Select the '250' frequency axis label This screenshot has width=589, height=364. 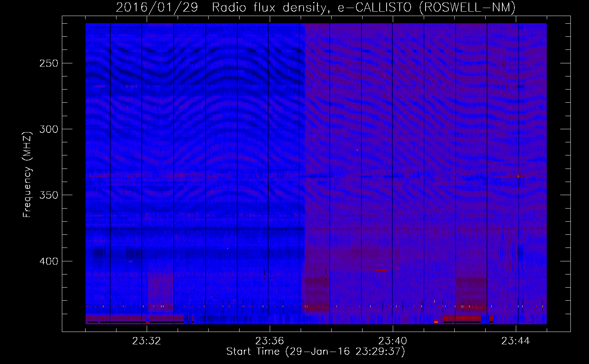pyautogui.click(x=48, y=63)
